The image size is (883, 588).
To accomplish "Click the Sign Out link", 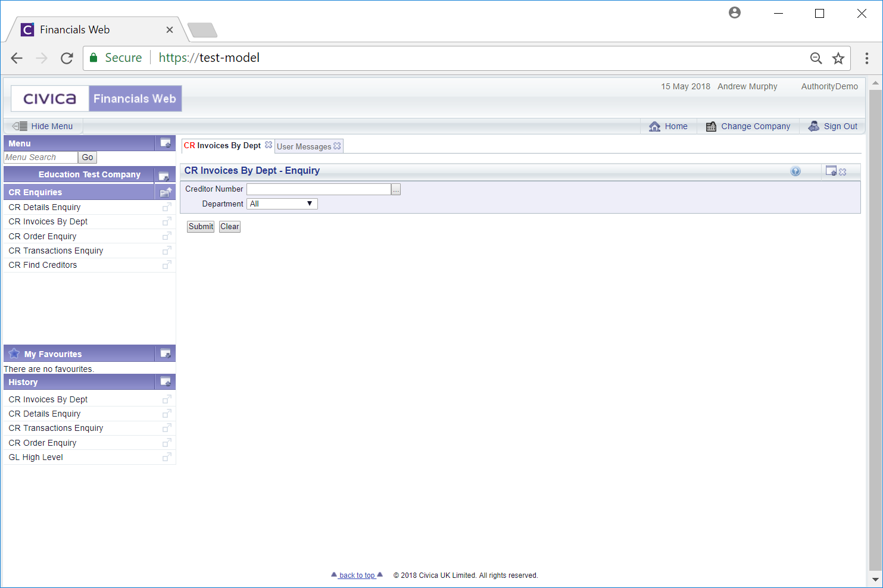I will (x=841, y=126).
